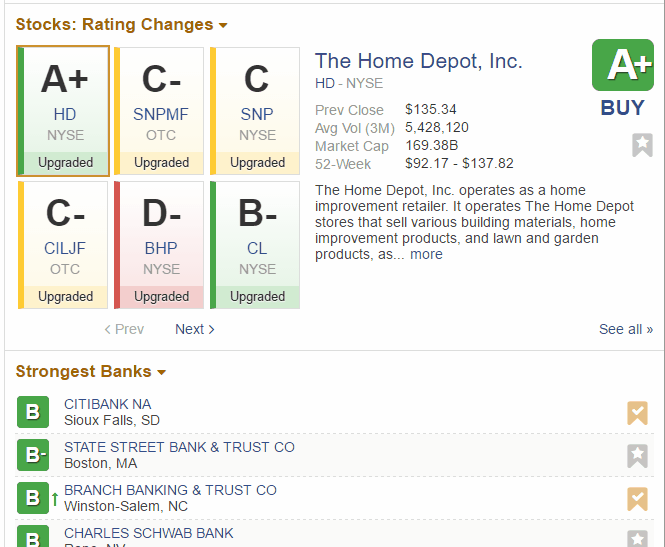This screenshot has width=665, height=547.
Task: Bookmark The Home Depot stock
Action: coord(642,146)
